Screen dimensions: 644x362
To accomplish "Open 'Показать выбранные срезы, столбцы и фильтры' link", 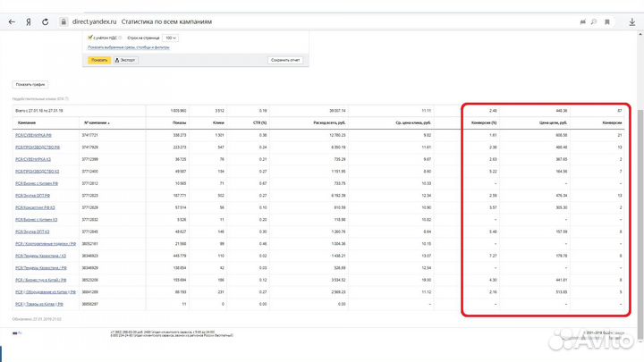I will [129, 47].
